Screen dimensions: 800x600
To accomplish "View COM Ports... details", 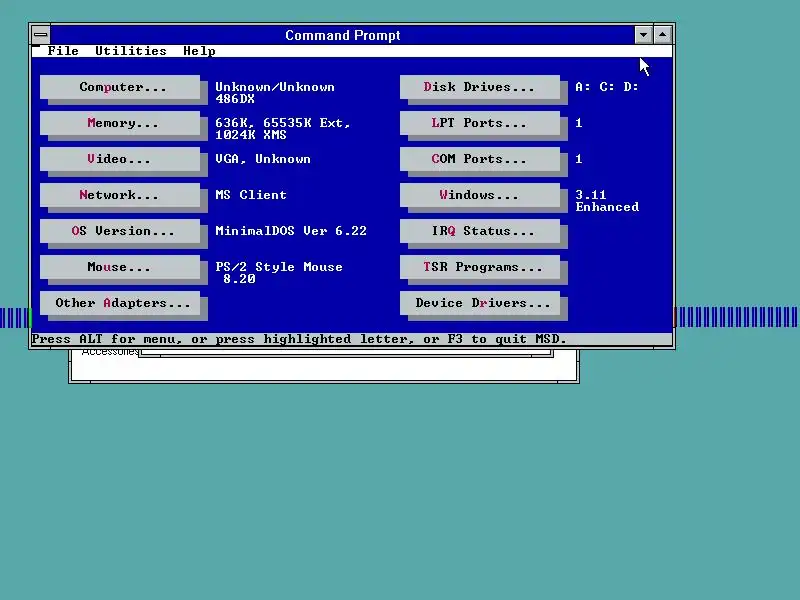I will [480, 159].
